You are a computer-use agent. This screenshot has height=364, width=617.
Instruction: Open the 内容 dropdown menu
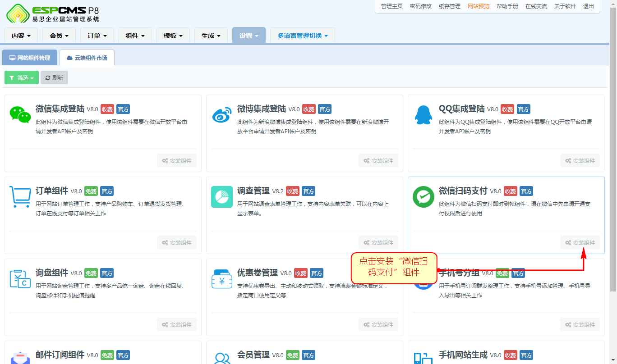[x=22, y=36]
